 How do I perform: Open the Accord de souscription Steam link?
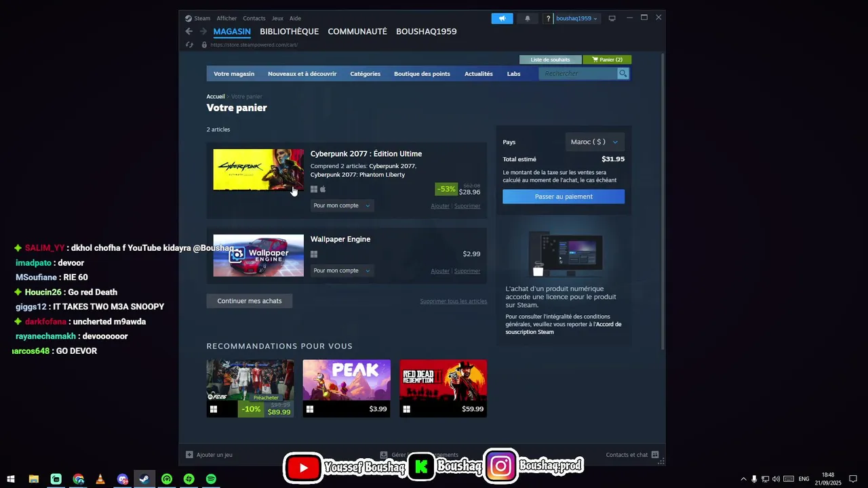(x=564, y=328)
